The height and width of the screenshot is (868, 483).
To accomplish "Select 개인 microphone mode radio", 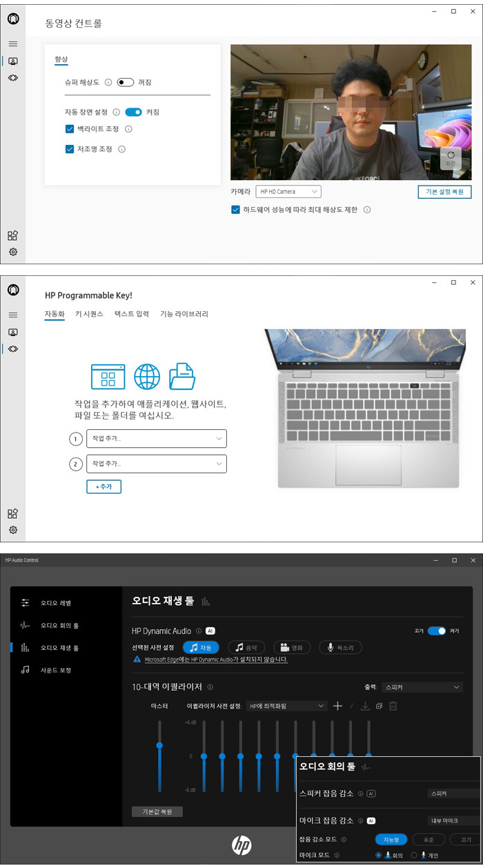I will [414, 856].
